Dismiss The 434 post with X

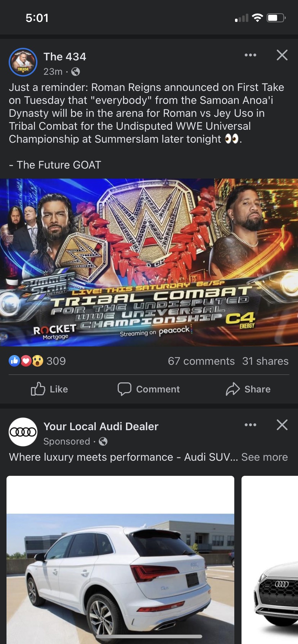(282, 55)
